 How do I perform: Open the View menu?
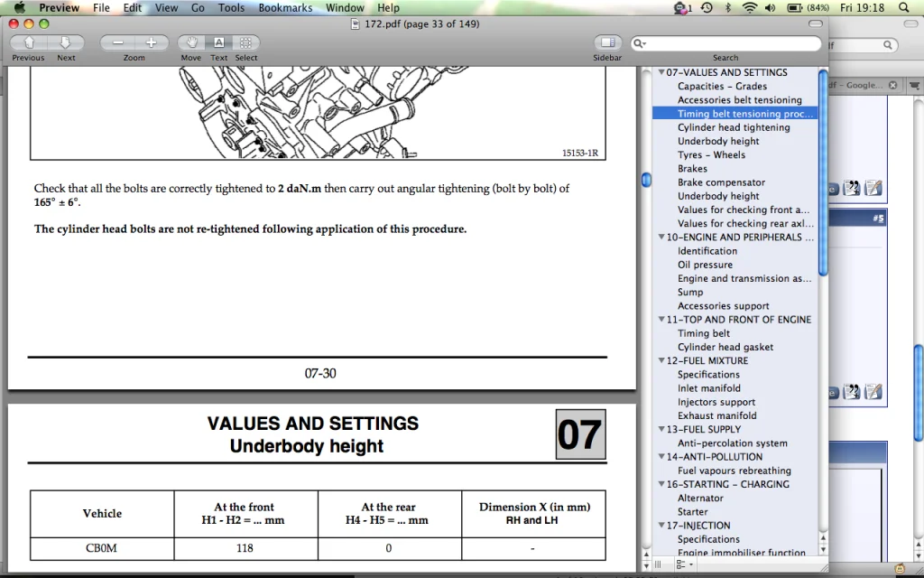pos(166,7)
